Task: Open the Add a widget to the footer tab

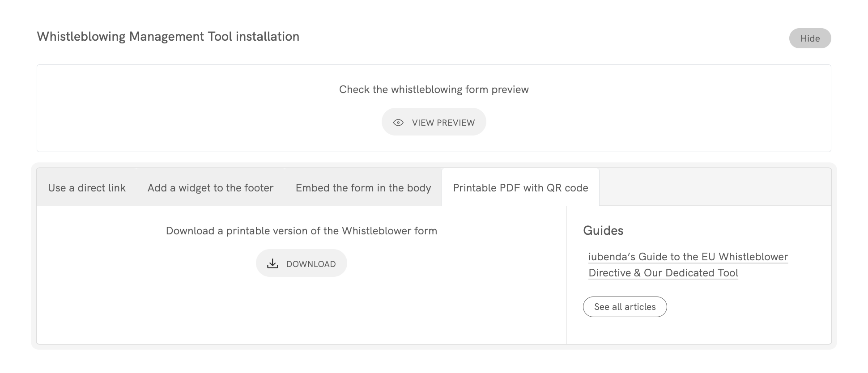Action: tap(210, 188)
